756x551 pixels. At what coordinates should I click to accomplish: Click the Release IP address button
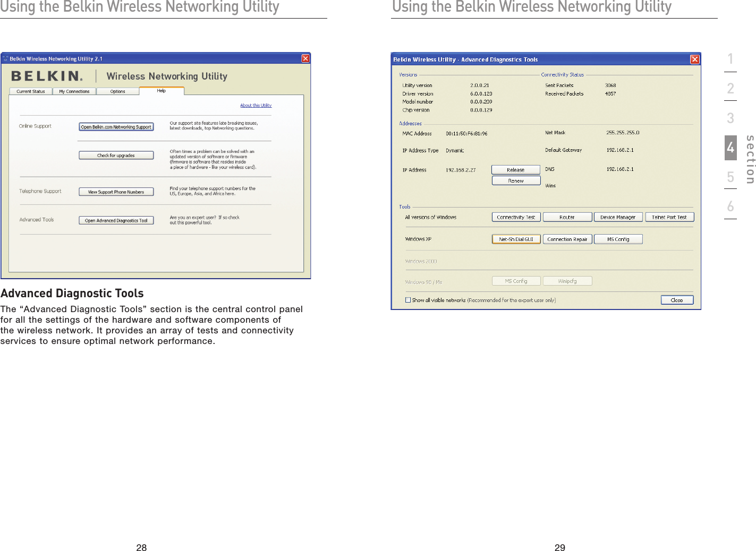[x=516, y=170]
